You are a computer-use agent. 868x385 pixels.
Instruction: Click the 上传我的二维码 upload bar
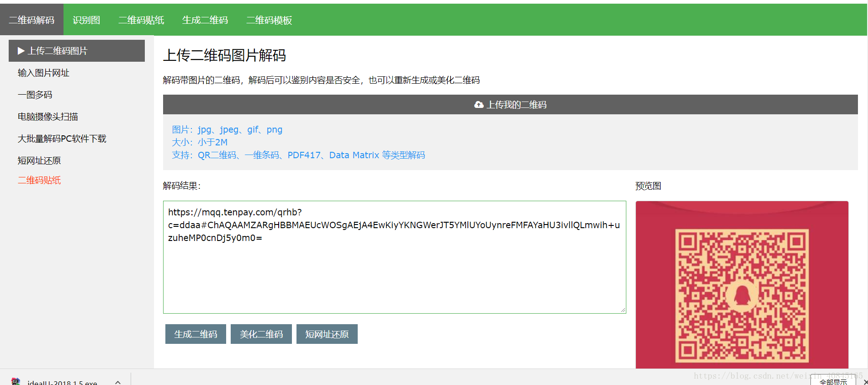[510, 105]
